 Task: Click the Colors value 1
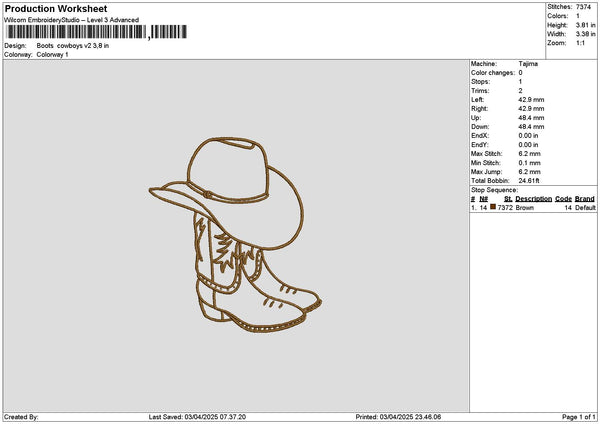pos(578,16)
